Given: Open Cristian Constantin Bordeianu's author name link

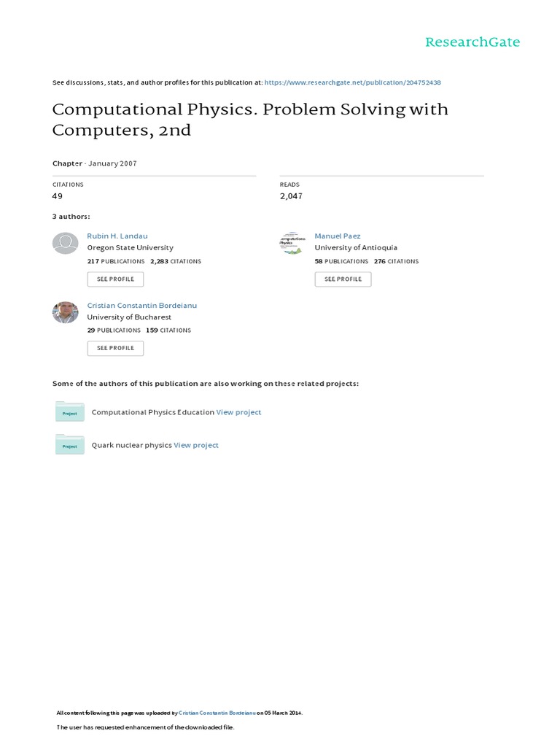Looking at the screenshot, I should click(x=141, y=306).
